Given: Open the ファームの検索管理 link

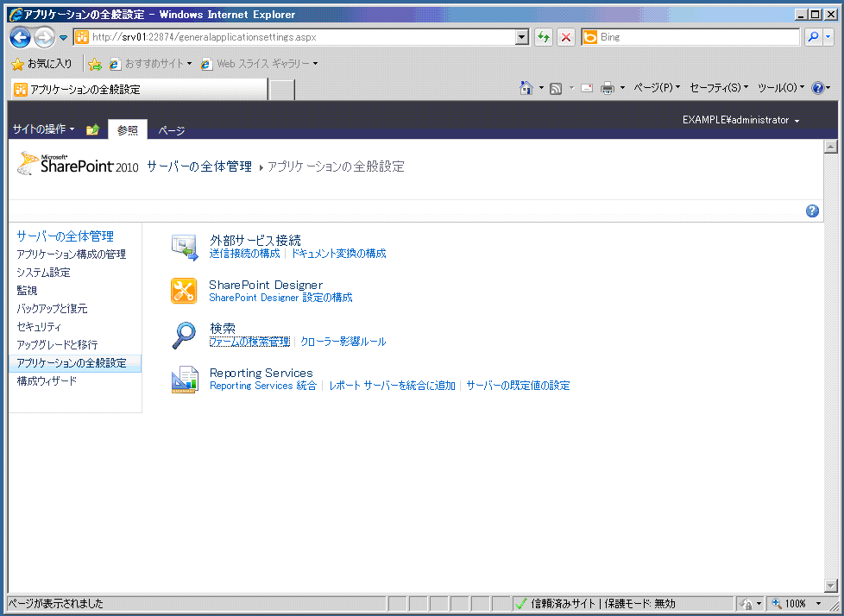Looking at the screenshot, I should [249, 342].
